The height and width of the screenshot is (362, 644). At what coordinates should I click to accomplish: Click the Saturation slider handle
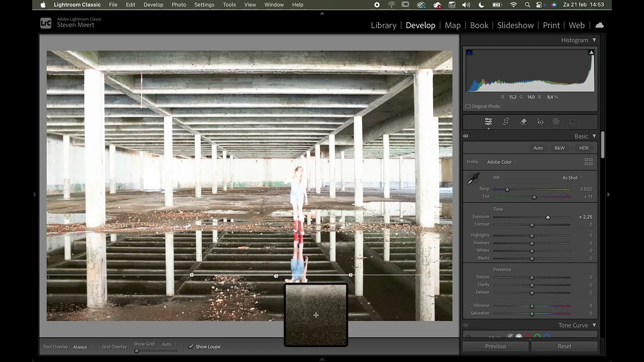click(x=532, y=314)
